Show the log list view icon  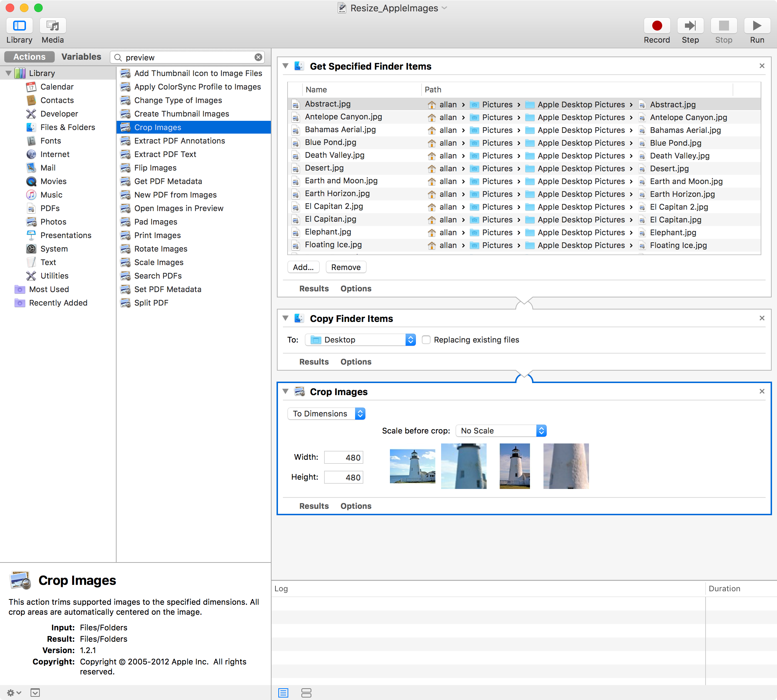pos(283,693)
